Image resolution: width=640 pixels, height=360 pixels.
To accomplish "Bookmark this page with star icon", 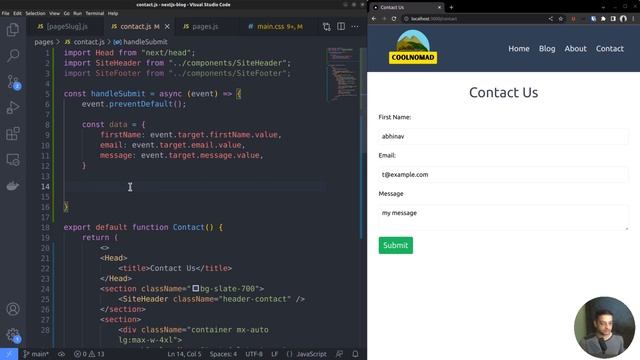I will (x=561, y=19).
